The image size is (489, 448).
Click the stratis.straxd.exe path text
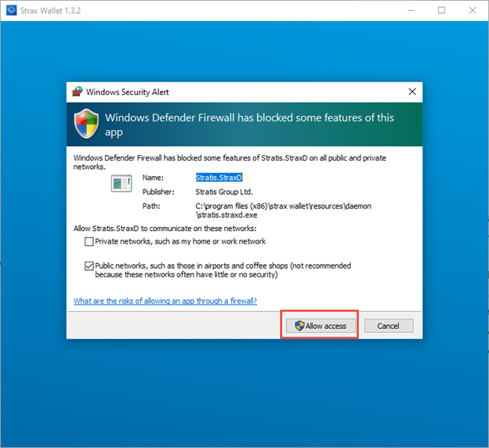(283, 211)
